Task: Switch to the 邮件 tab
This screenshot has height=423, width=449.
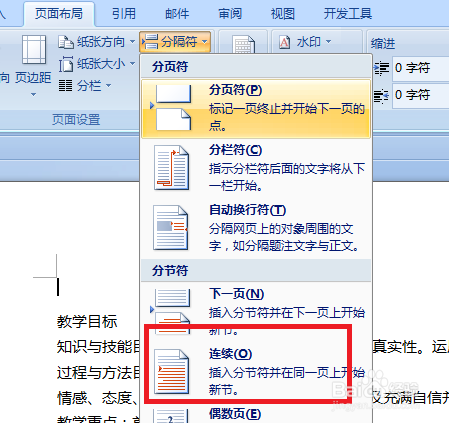Action: click(x=177, y=14)
